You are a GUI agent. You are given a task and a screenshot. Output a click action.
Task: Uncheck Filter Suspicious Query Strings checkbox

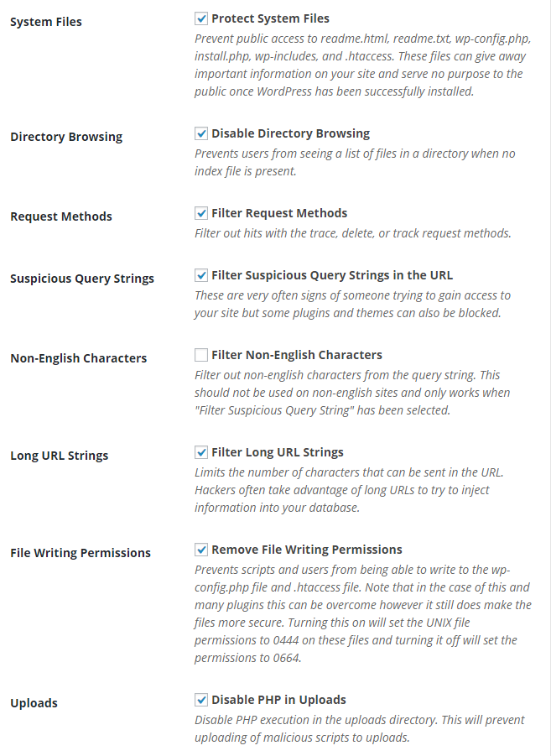pyautogui.click(x=201, y=275)
